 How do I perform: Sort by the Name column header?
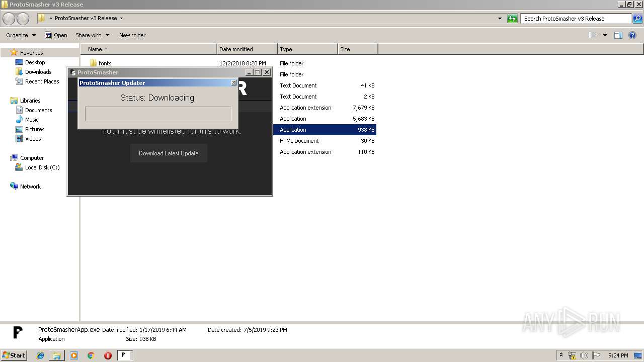click(x=149, y=49)
